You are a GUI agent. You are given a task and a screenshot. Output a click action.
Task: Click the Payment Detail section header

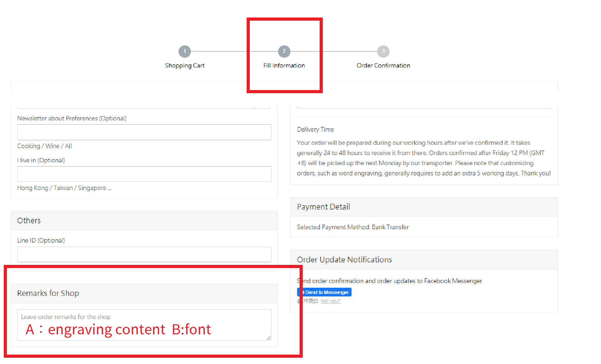(x=323, y=207)
